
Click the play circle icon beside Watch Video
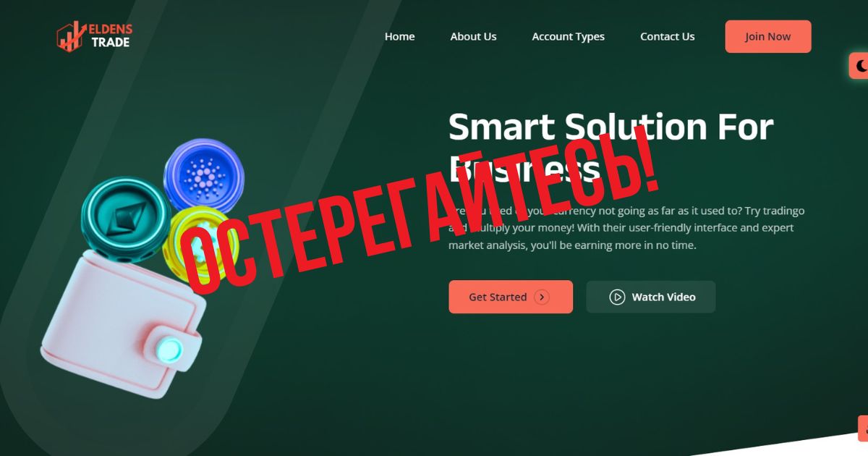617,297
